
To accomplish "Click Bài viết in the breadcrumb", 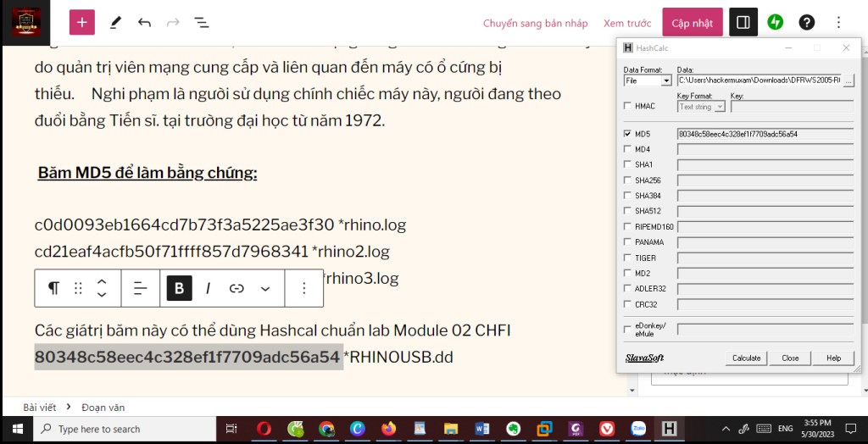I will pos(40,408).
